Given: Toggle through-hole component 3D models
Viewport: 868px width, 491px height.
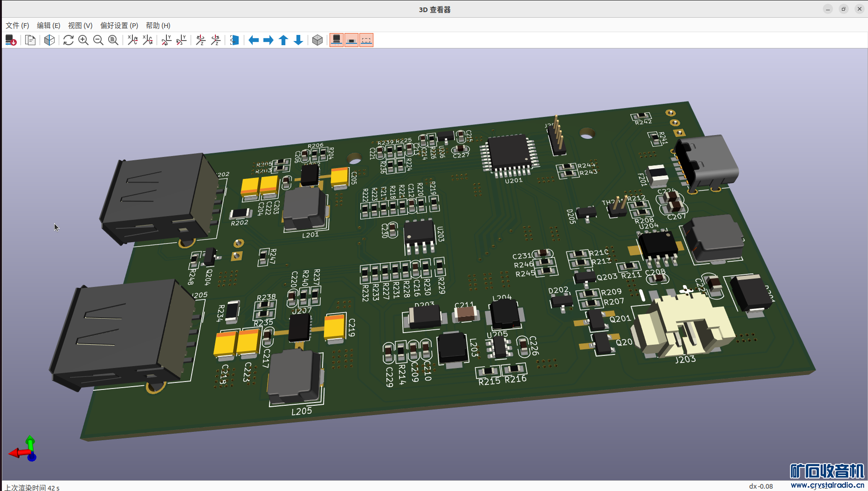Looking at the screenshot, I should (x=336, y=40).
